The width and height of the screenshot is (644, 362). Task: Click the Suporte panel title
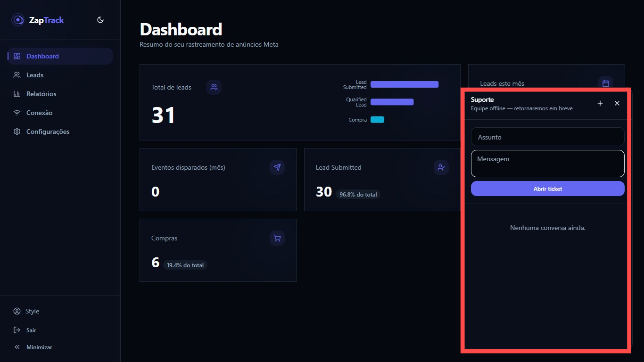coord(482,99)
